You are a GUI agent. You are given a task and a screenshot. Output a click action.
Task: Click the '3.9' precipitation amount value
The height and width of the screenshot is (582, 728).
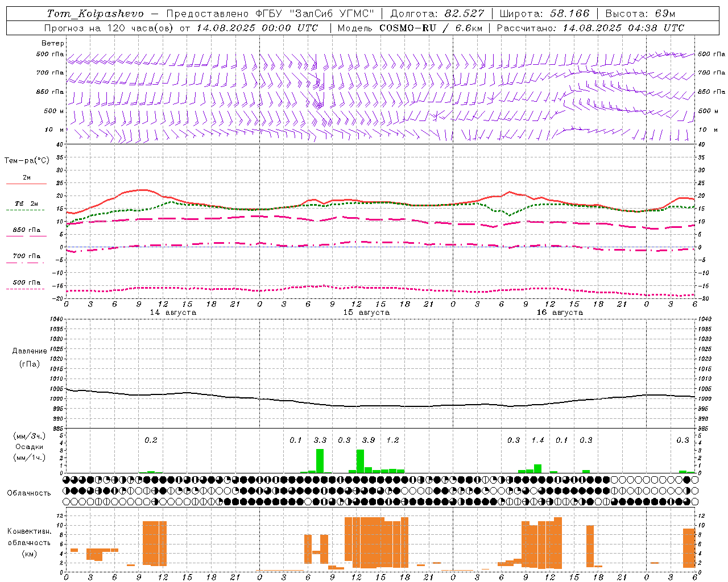coord(369,440)
